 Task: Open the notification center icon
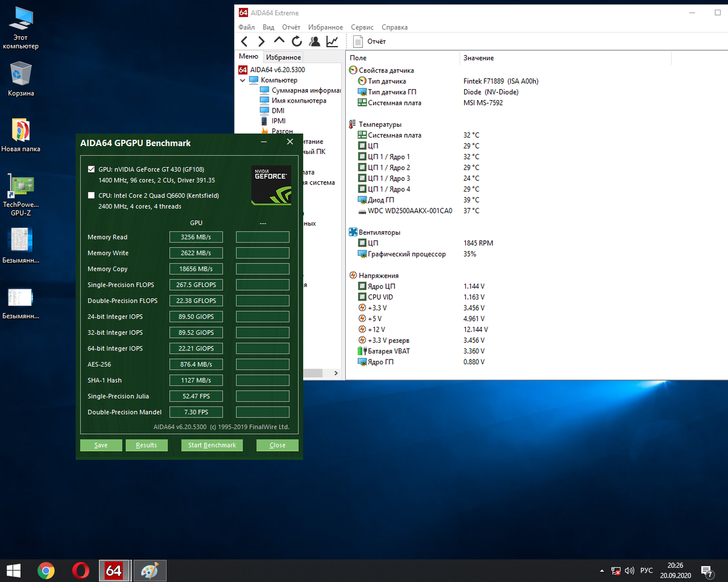pos(707,570)
